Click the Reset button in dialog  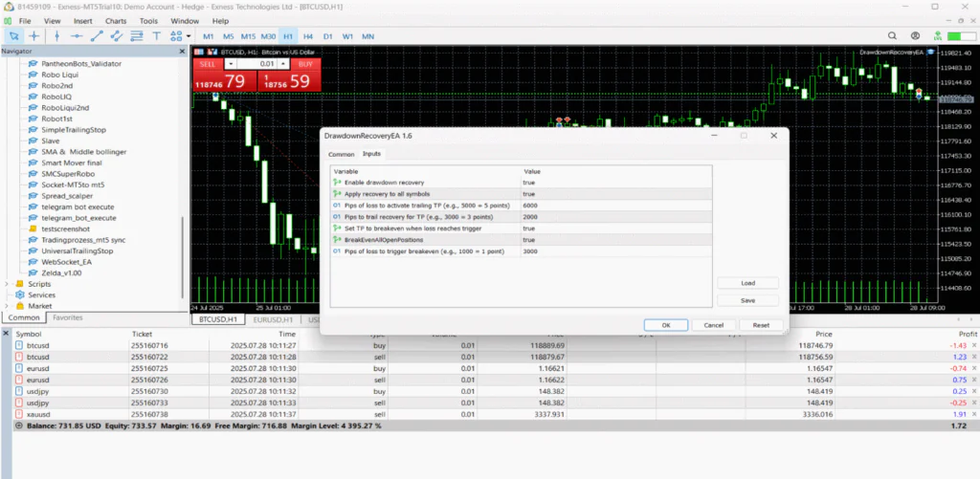pyautogui.click(x=761, y=325)
